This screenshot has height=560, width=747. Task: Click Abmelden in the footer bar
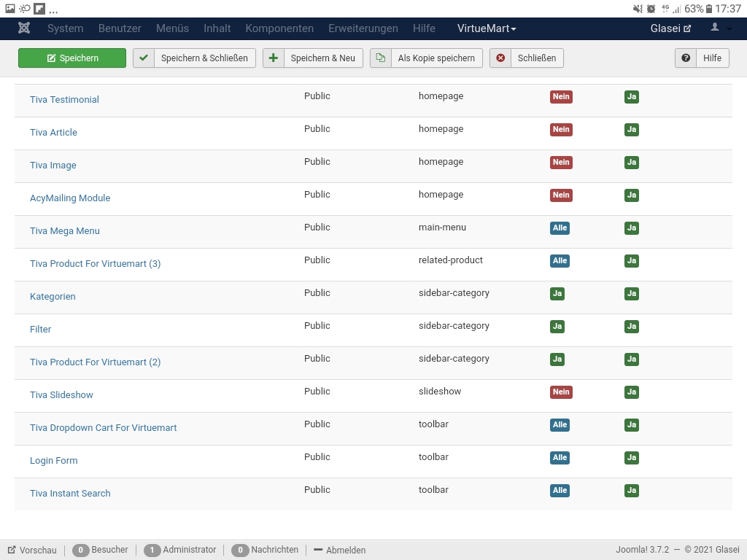[x=345, y=551]
